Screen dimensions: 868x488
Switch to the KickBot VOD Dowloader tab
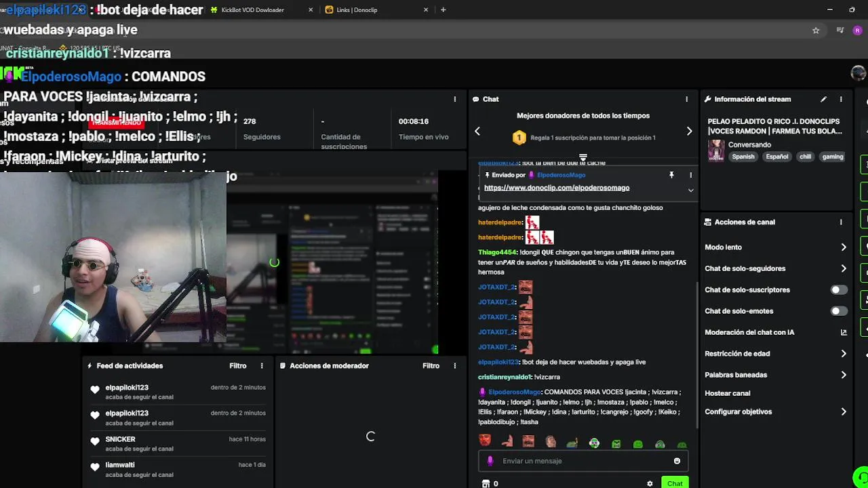click(x=252, y=10)
